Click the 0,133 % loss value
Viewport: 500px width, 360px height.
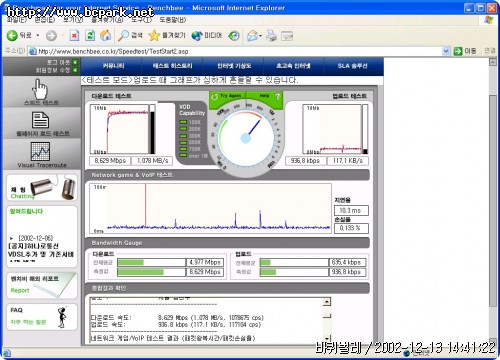tap(351, 228)
